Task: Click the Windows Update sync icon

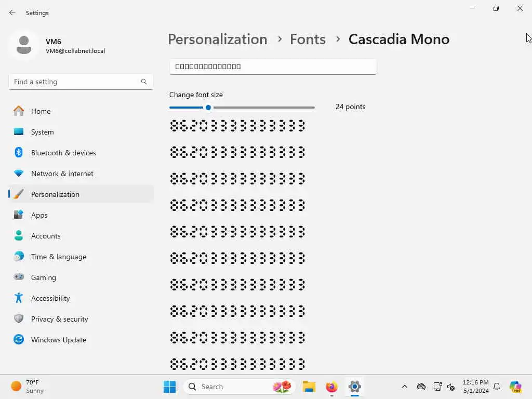Action: coord(19,339)
